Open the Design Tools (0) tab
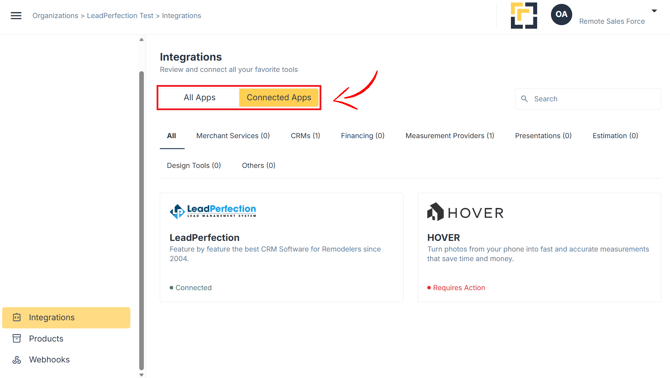The image size is (670, 378). coord(194,166)
